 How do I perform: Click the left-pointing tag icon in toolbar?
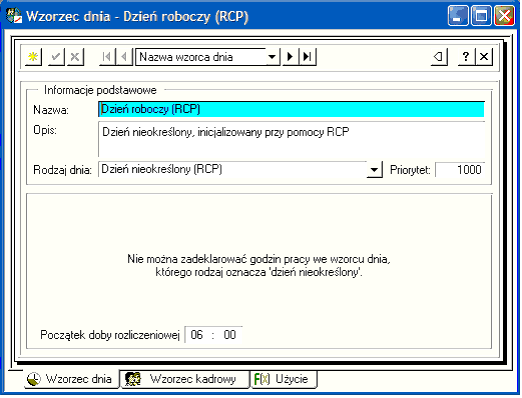[x=439, y=57]
